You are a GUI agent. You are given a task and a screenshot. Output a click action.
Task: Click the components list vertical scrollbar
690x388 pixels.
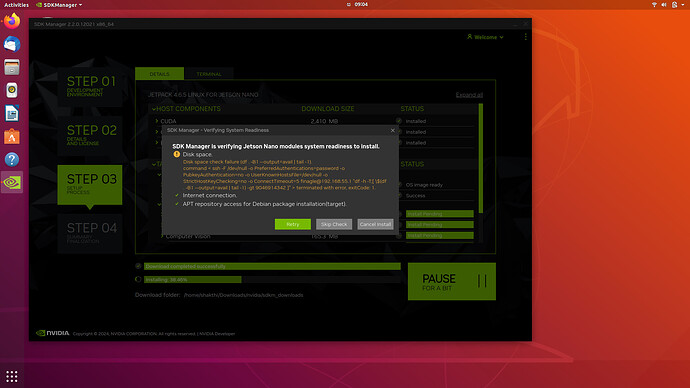(481, 158)
